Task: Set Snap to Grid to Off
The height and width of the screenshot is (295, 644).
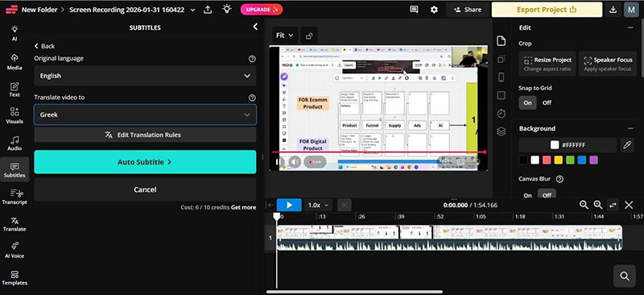Action: (547, 103)
